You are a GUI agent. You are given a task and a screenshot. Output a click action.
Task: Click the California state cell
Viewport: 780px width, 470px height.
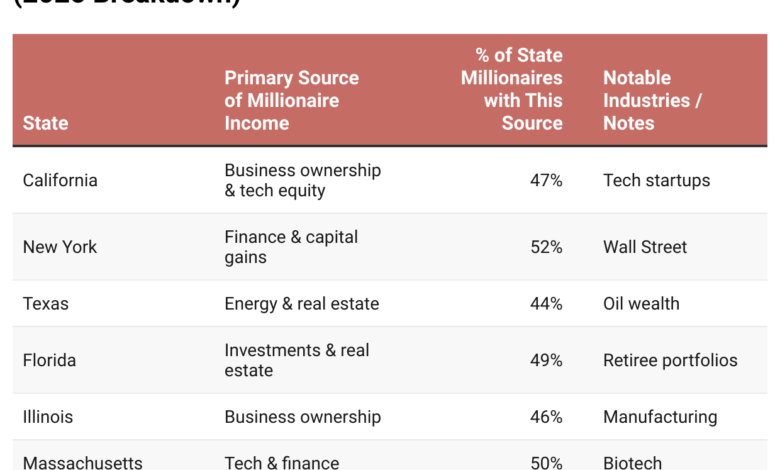tap(60, 180)
